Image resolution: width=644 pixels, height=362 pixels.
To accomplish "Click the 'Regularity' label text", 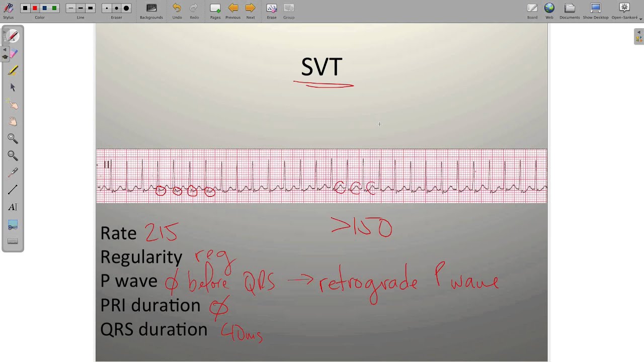I will [x=141, y=257].
